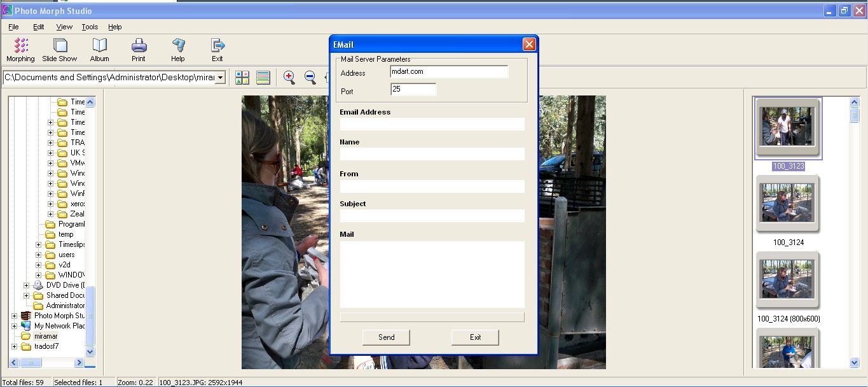Click the Subject input field
Image resolution: width=868 pixels, height=387 pixels.
(x=432, y=216)
